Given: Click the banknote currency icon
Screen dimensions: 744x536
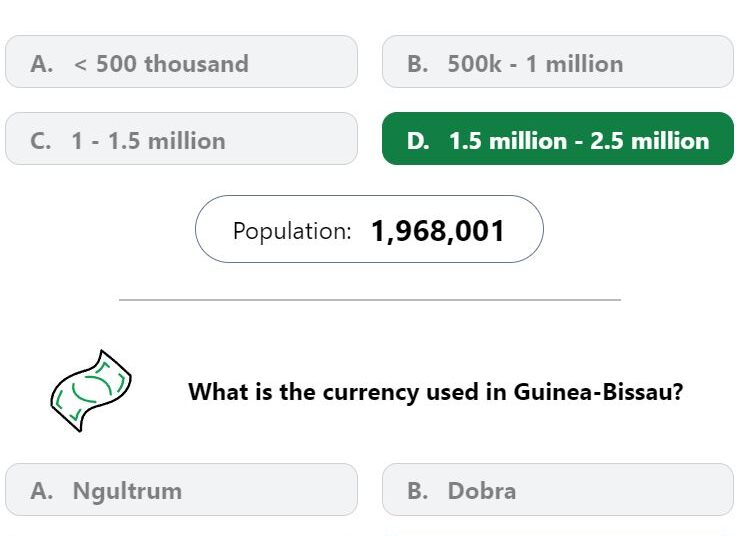Looking at the screenshot, I should 91,391.
